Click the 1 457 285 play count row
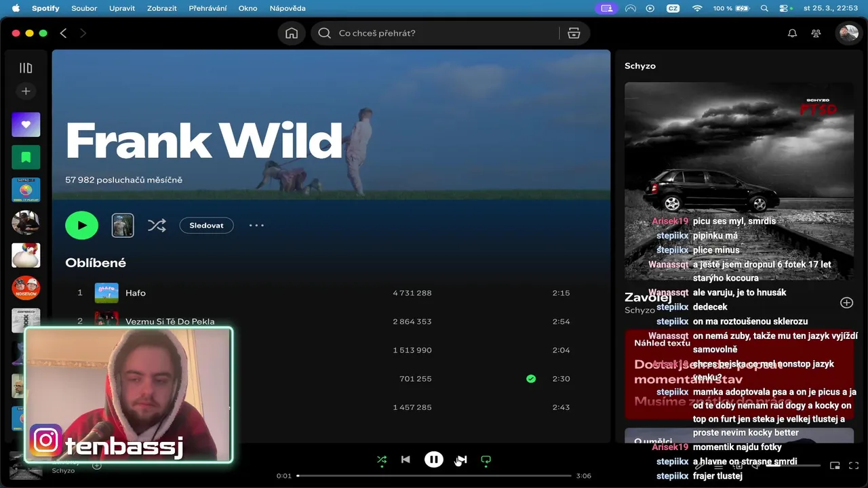 412,407
